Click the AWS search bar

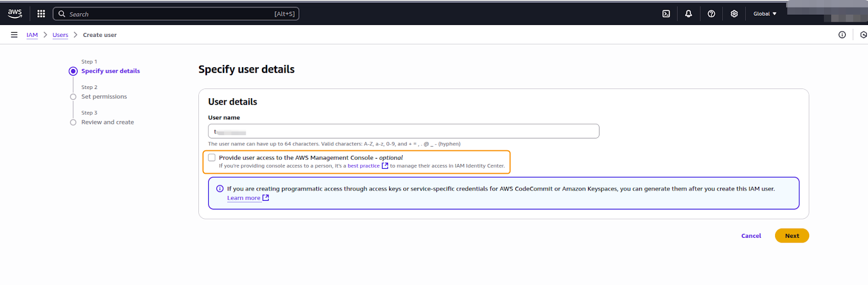[176, 14]
